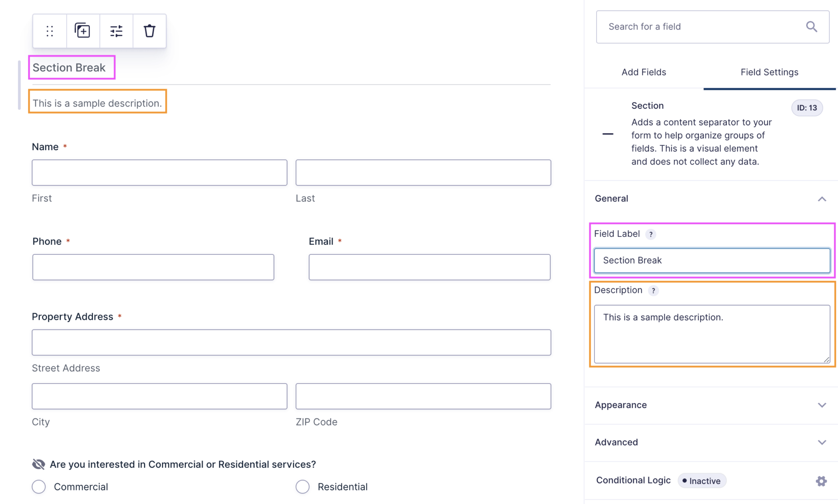Click the drag handle dots icon
Screen dimensions: 838x504
click(50, 31)
